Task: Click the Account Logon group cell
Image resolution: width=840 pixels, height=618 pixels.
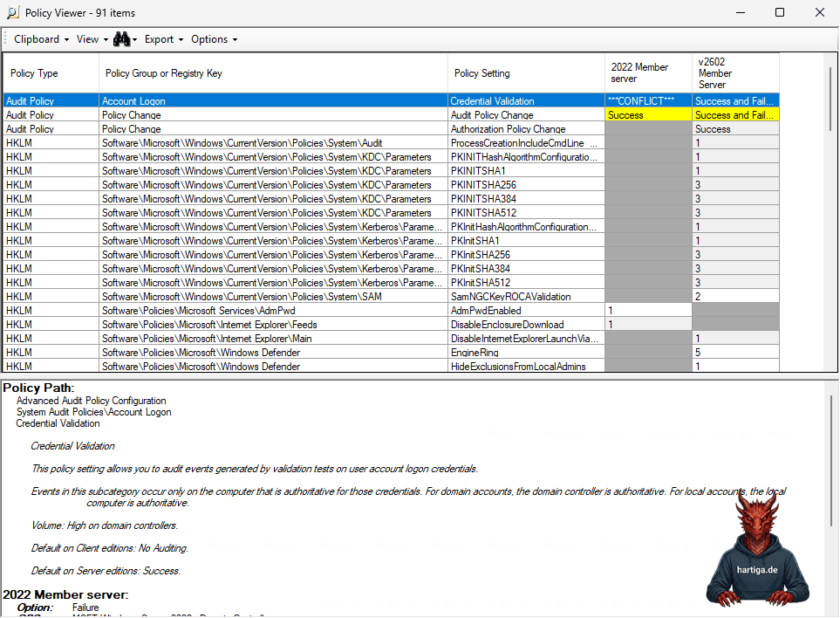Action: pyautogui.click(x=273, y=100)
